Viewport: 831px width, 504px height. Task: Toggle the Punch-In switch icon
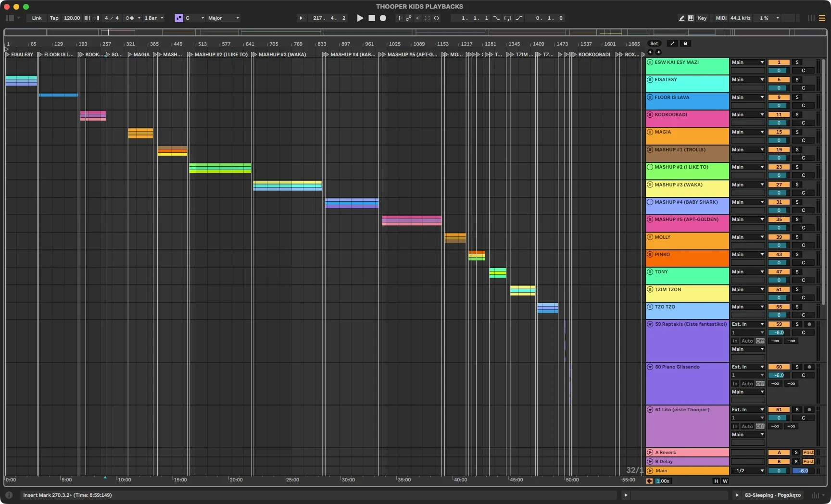497,18
